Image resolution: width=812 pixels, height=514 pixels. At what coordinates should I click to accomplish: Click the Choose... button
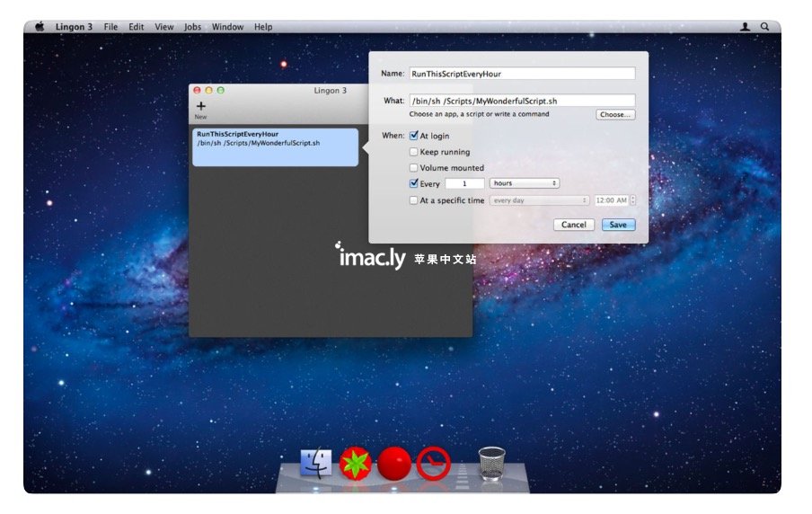615,114
